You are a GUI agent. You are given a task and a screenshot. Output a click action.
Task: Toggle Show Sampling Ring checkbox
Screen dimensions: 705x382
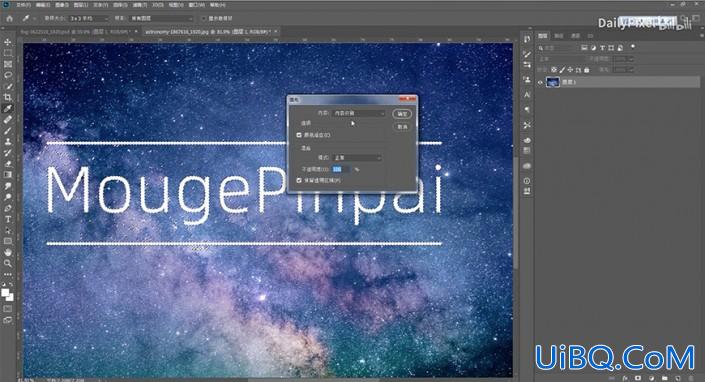pyautogui.click(x=203, y=18)
